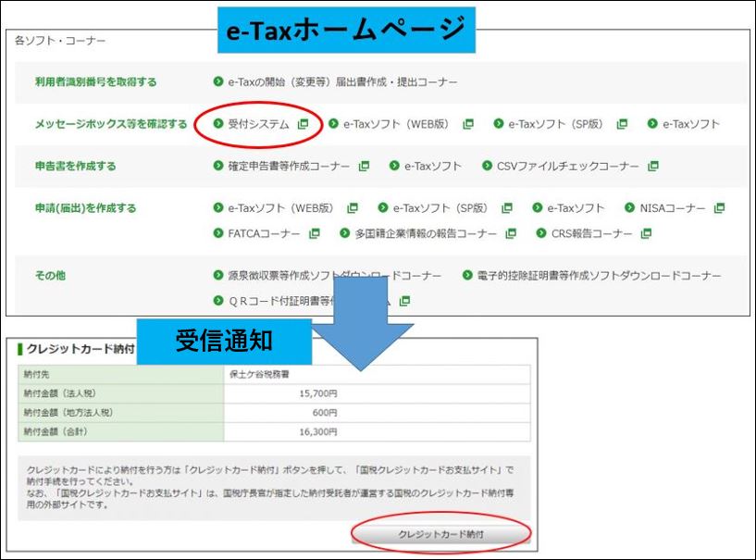Click external icon beside CSVファイルチェックコーナー
The height and width of the screenshot is (560, 756).
coord(653,166)
